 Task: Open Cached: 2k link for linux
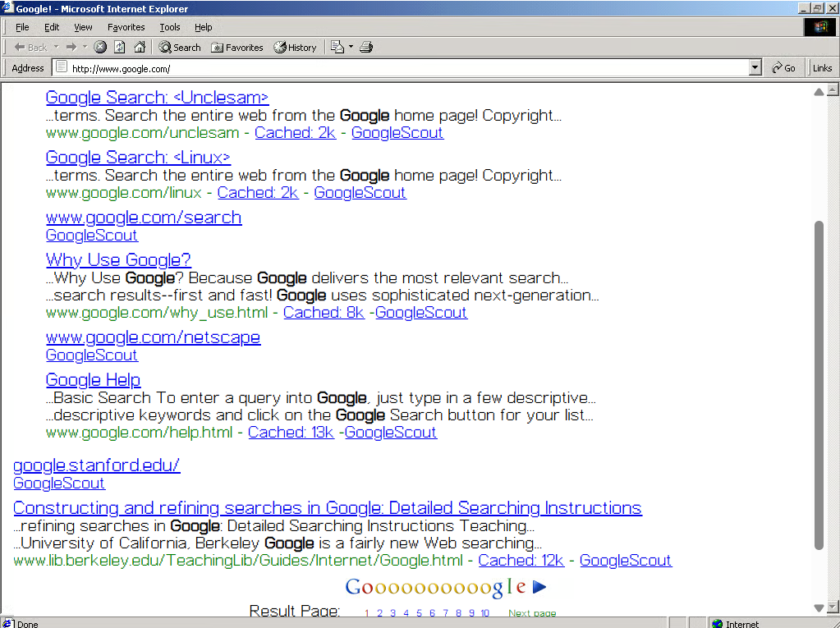click(258, 193)
